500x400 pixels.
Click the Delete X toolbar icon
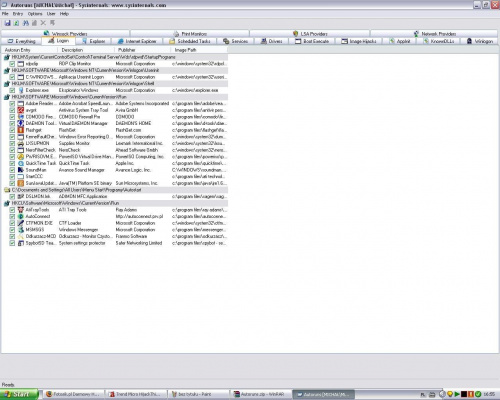pyautogui.click(x=43, y=23)
